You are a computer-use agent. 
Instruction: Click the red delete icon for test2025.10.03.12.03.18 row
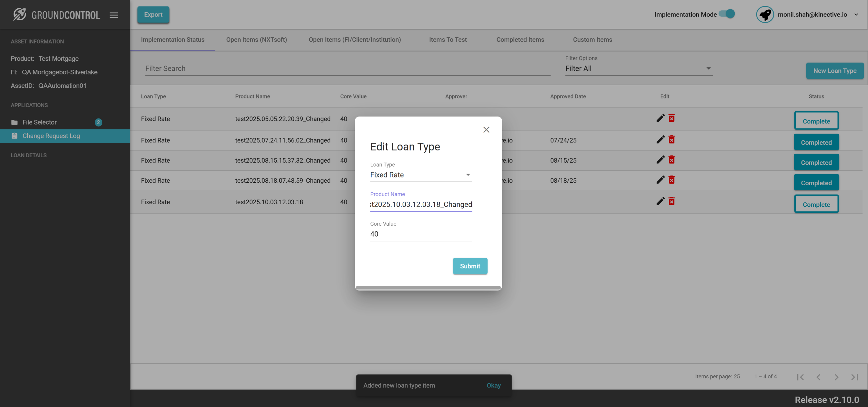[672, 201]
